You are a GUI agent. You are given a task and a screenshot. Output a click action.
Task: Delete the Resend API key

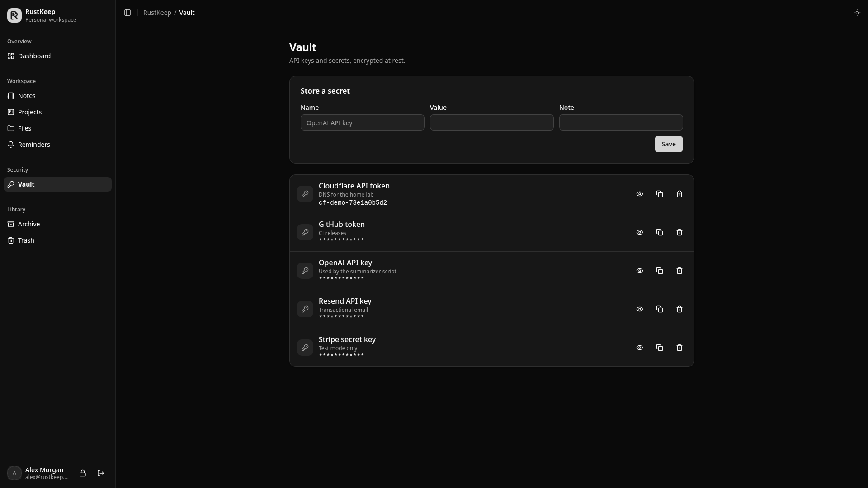click(679, 309)
